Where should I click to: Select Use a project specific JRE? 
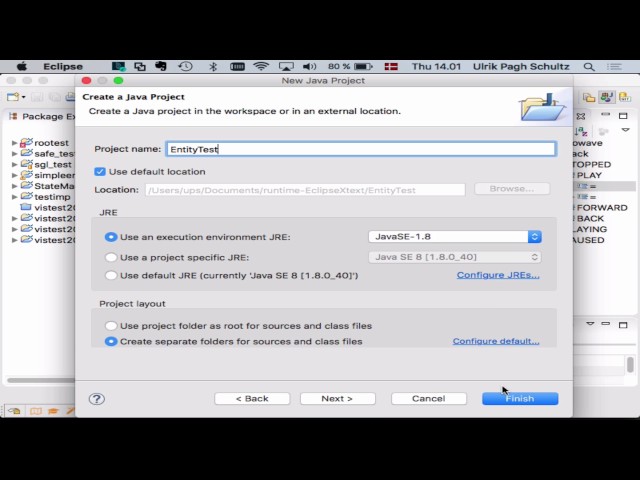pos(111,258)
